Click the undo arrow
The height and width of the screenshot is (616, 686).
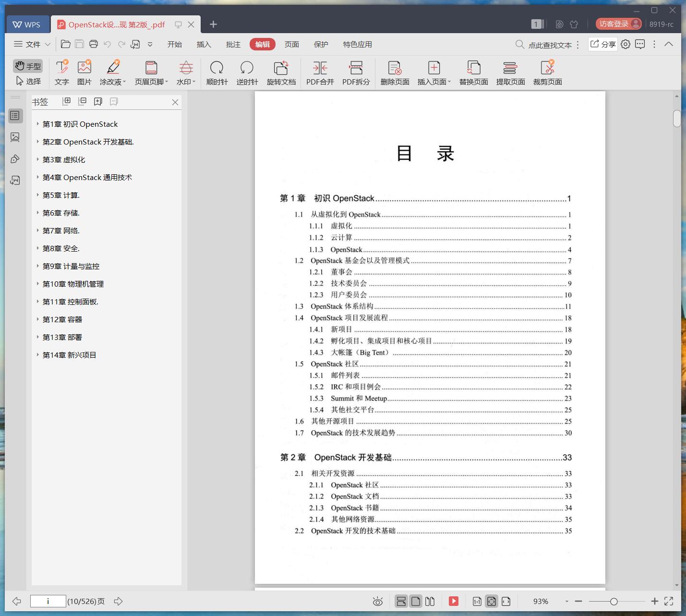(x=108, y=44)
